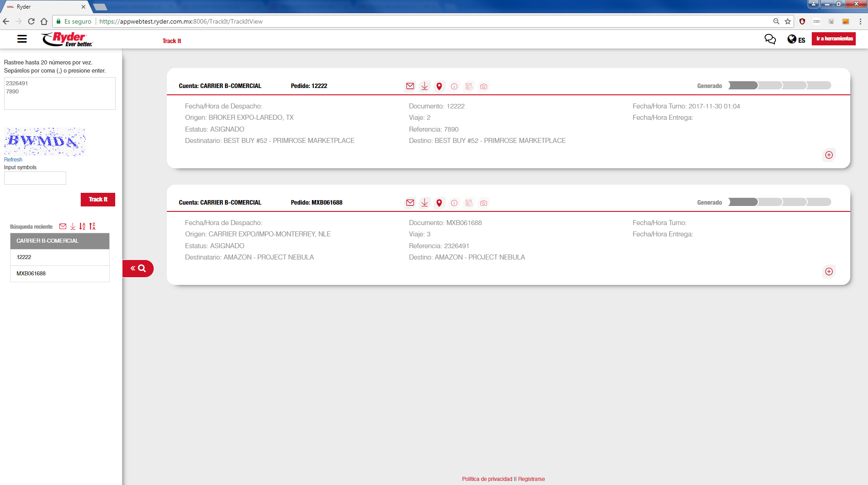This screenshot has width=868, height=485.
Task: Email the recent search results
Action: click(63, 226)
